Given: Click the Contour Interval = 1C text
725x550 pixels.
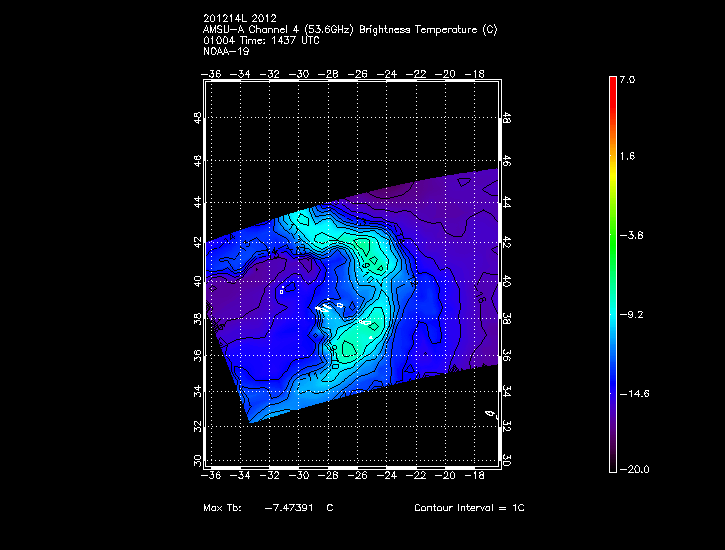Looking at the screenshot, I should tap(469, 508).
